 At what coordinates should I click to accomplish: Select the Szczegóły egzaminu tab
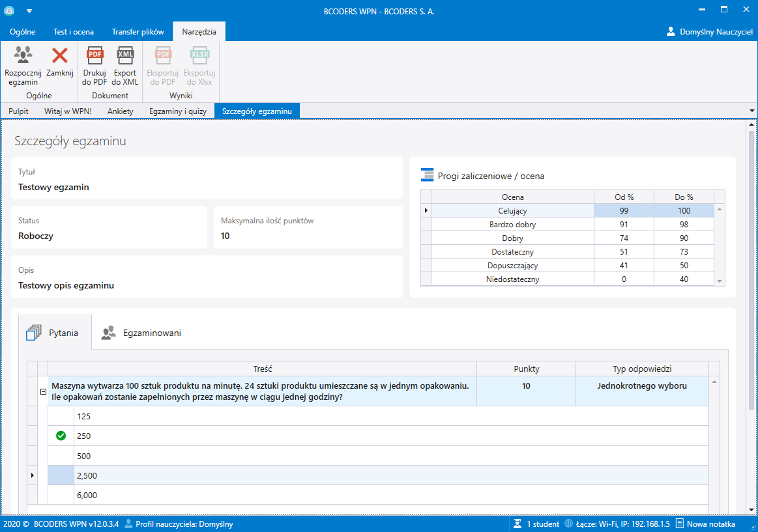click(x=257, y=111)
